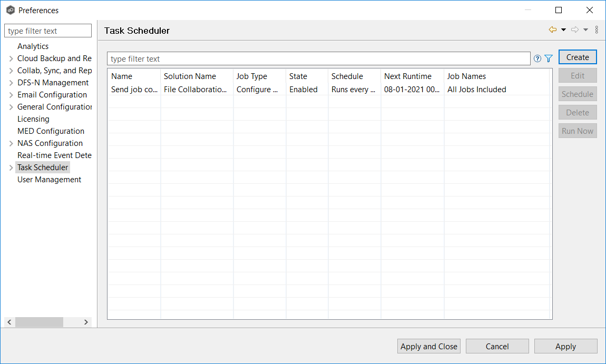606x364 pixels.
Task: Click the left scroll arrow below the sidebar
Action: [8, 322]
